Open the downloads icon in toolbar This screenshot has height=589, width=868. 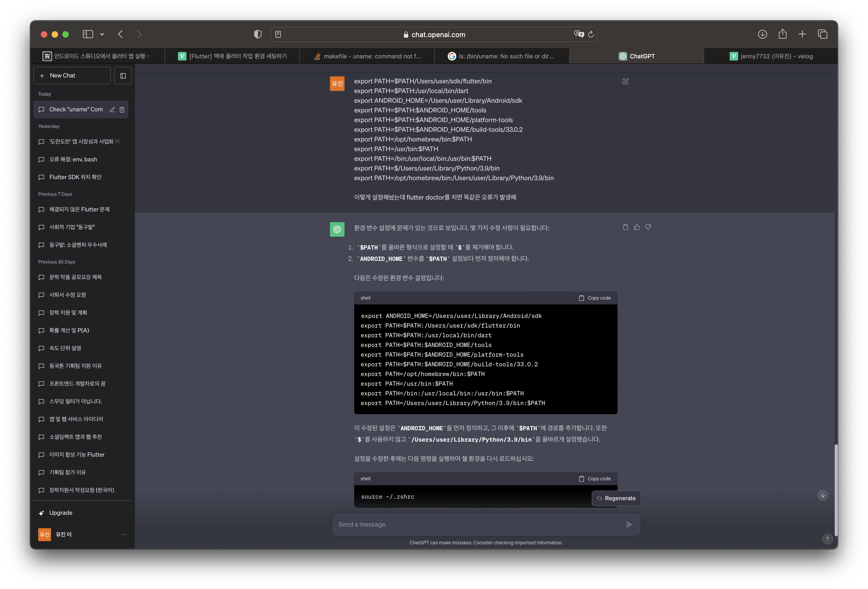click(x=762, y=34)
